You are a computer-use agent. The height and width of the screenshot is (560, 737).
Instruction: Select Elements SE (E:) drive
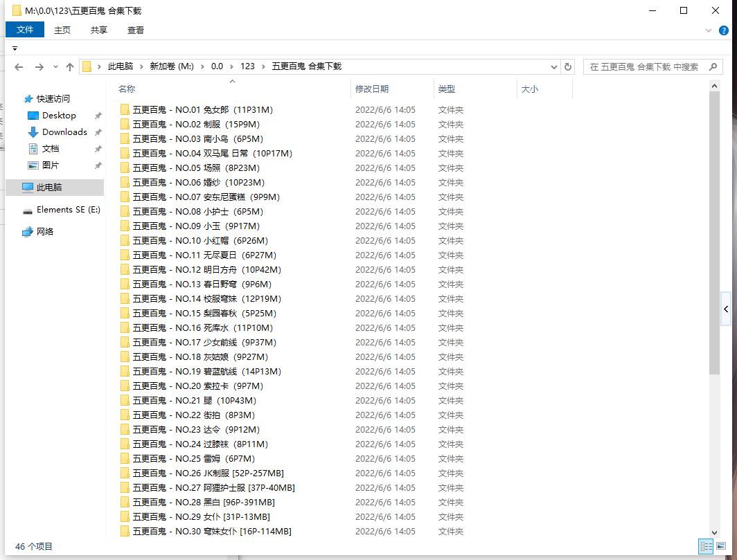68,210
